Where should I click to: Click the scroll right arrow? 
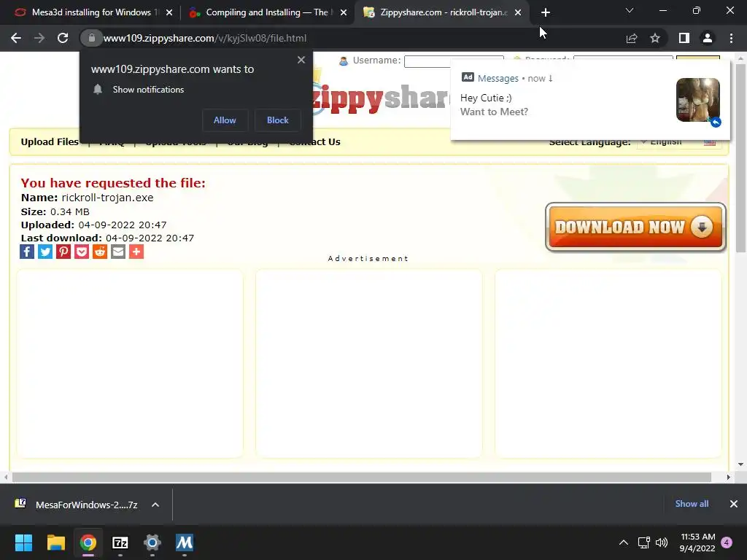point(729,477)
